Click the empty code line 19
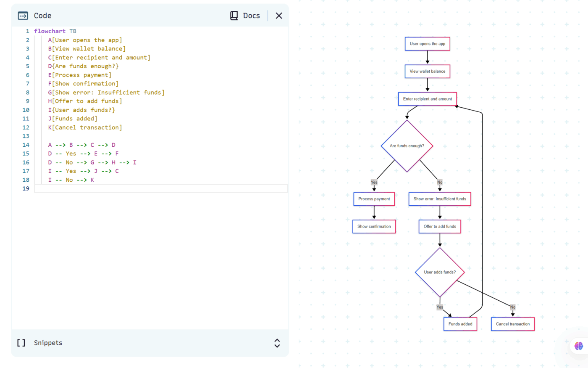This screenshot has height=368, width=588. [x=160, y=188]
